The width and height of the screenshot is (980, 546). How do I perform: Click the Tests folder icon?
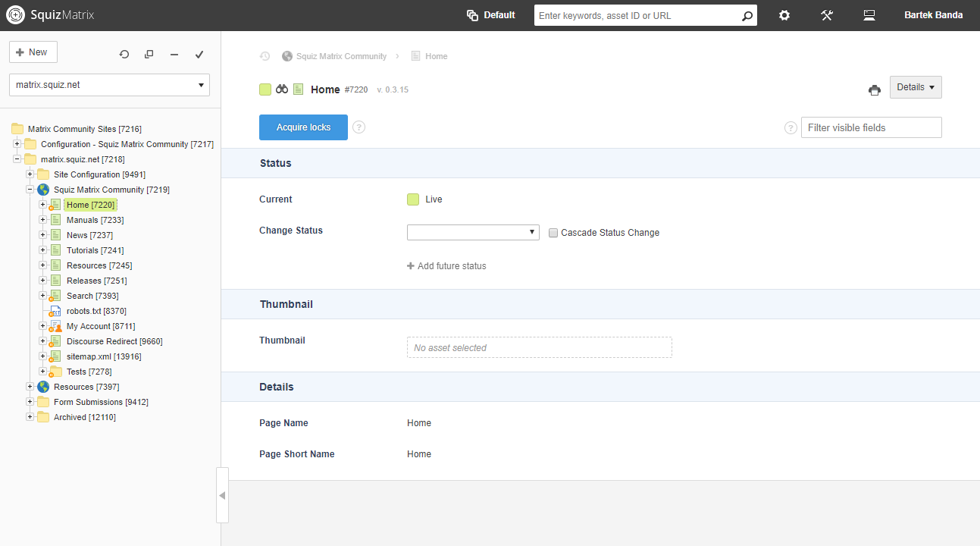(x=55, y=372)
